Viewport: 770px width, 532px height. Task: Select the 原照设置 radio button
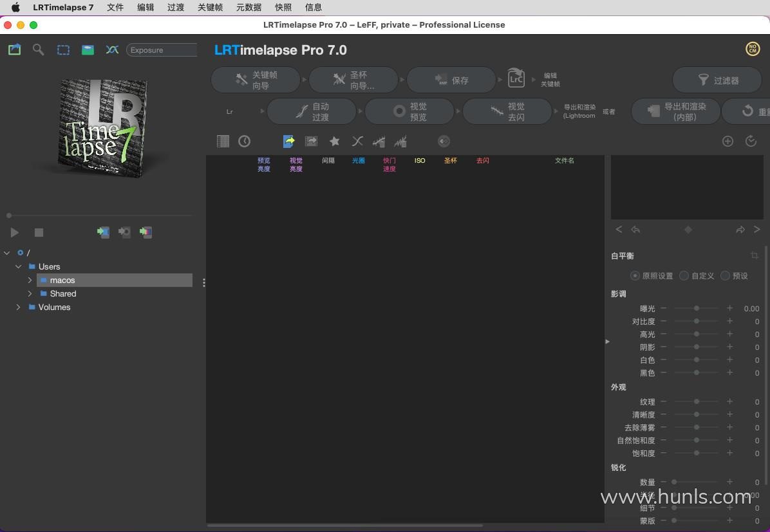[635, 276]
